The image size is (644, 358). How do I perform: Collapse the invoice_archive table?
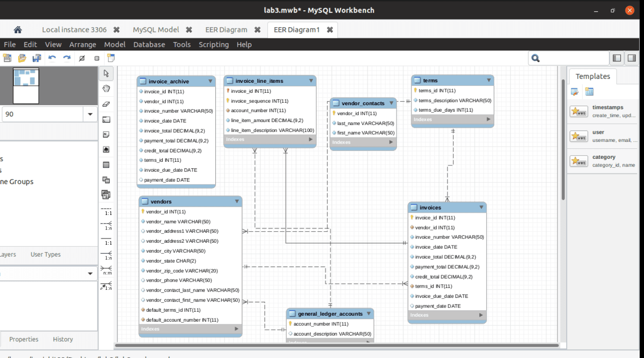[x=210, y=81]
